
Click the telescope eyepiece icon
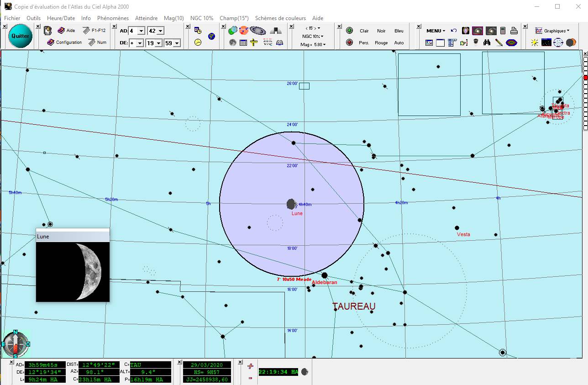(476, 42)
